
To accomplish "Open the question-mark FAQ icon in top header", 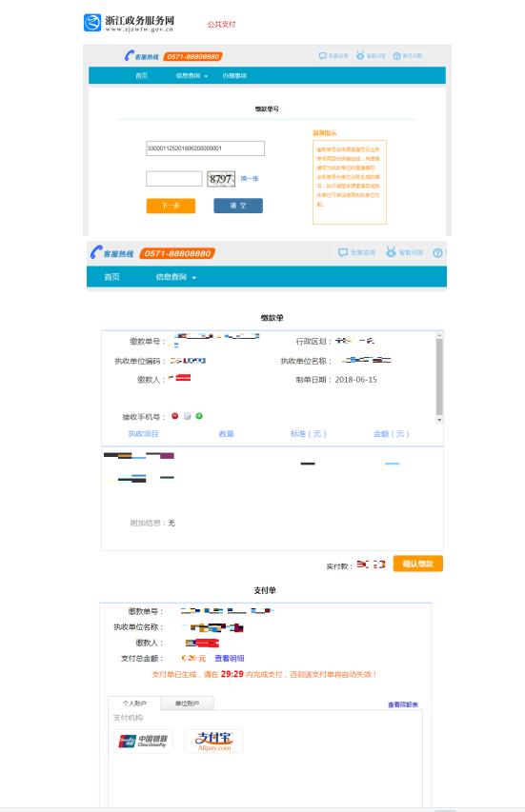I will pos(397,56).
